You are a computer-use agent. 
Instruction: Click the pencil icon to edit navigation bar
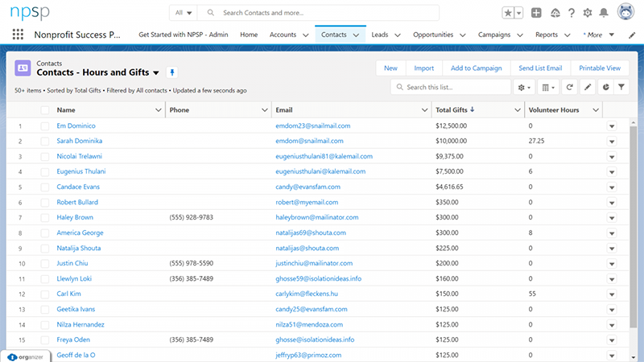tap(632, 35)
